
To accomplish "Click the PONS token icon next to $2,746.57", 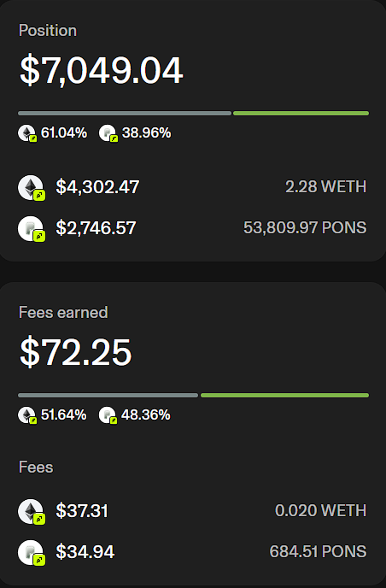I will [32, 229].
